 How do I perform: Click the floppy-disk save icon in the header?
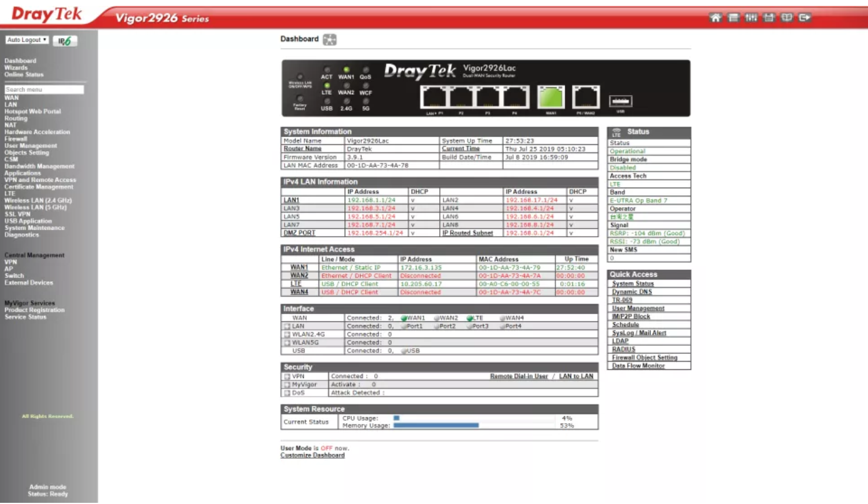coord(769,18)
